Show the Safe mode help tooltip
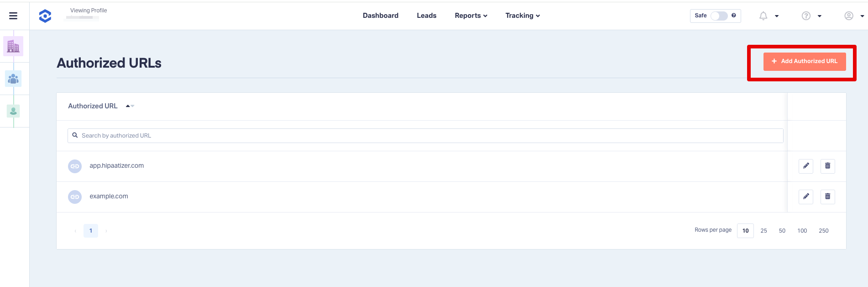The image size is (868, 287). click(x=733, y=16)
